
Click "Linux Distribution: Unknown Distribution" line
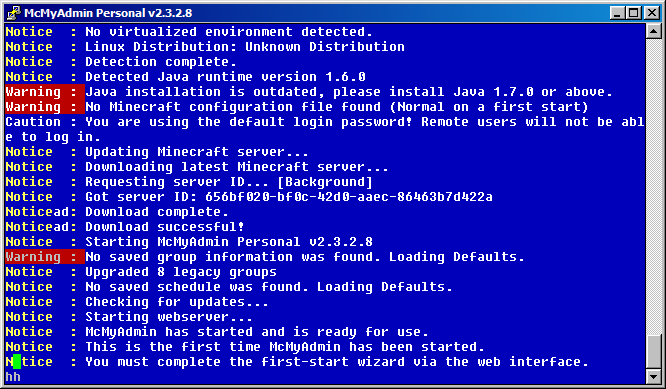point(245,47)
